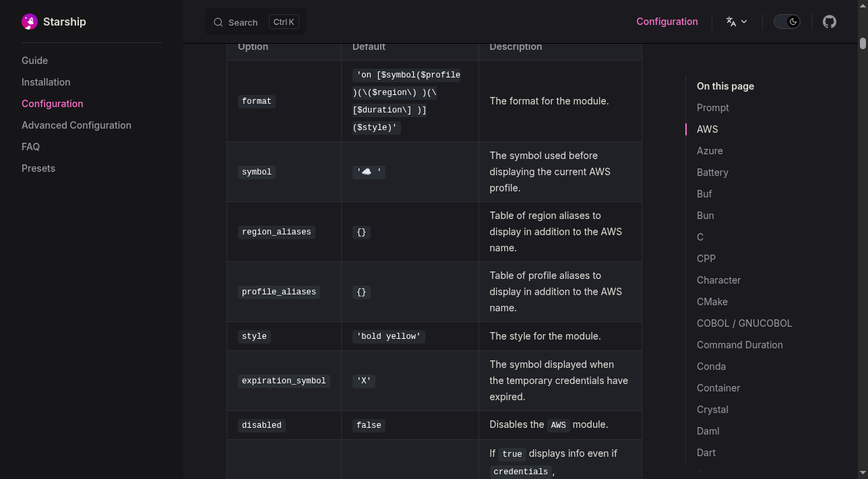Click the 'On this page' heading
Screen dimensions: 868x479
pos(725,86)
